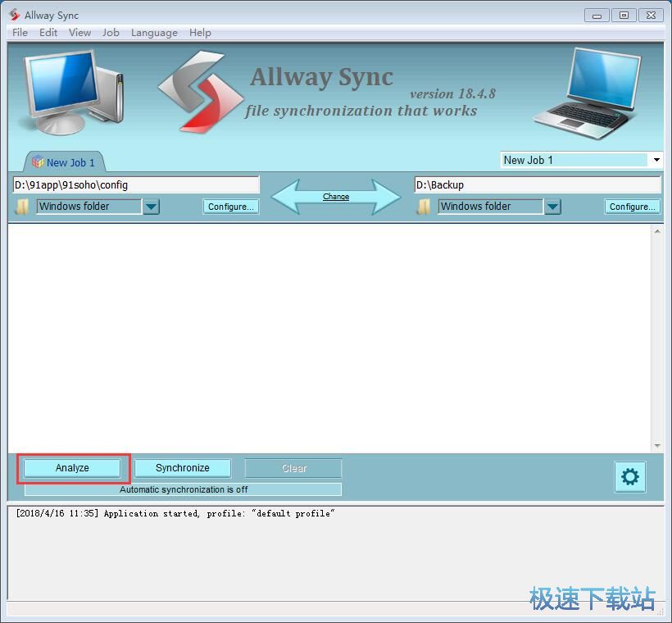Click the right folder icon beside Windows folder
Image resolution: width=672 pixels, height=623 pixels.
tap(424, 207)
